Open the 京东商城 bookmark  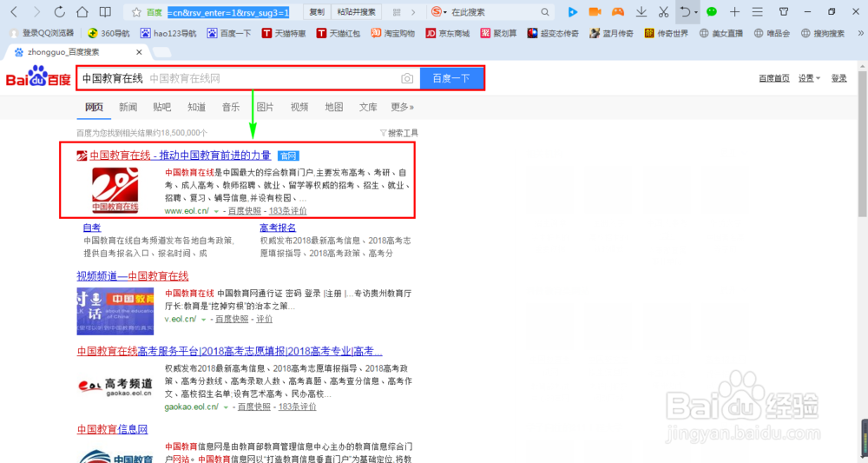pos(447,33)
